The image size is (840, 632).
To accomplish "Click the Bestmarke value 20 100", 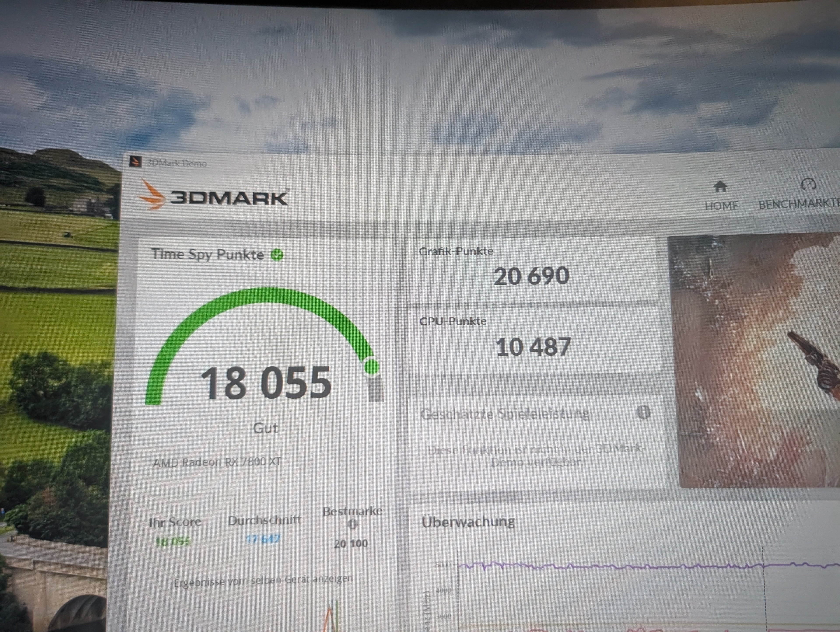I will click(351, 543).
